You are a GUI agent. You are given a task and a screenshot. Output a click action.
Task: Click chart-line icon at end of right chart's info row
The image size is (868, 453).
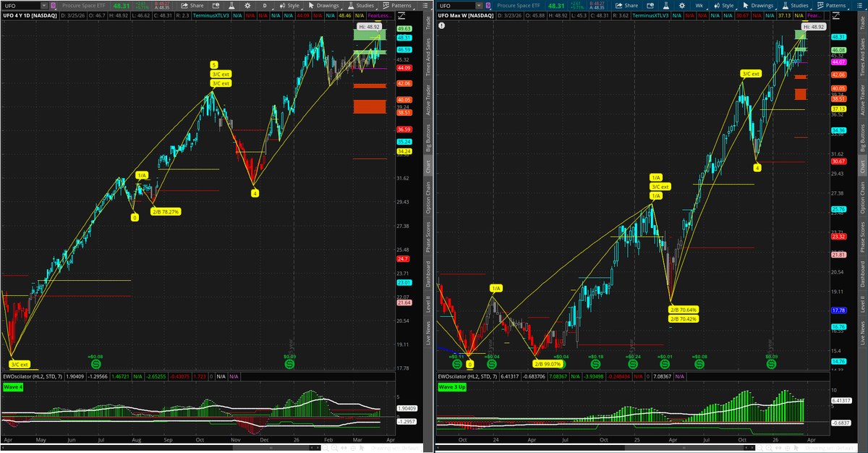[x=835, y=16]
